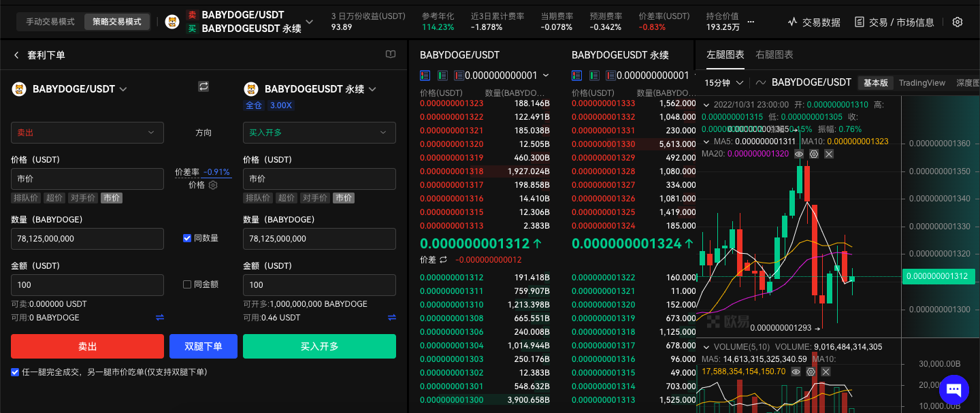Check the 同金额 checkbox

187,284
